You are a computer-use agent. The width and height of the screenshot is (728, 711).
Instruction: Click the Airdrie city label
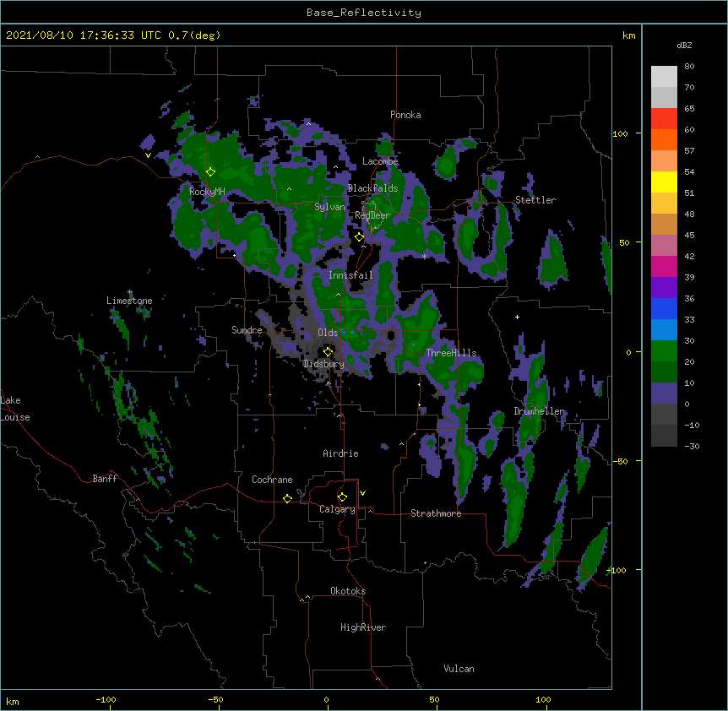tap(341, 453)
